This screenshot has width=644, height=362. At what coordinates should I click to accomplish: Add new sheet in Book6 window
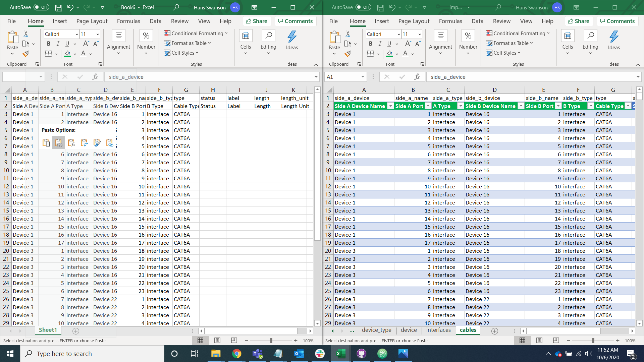tap(76, 331)
